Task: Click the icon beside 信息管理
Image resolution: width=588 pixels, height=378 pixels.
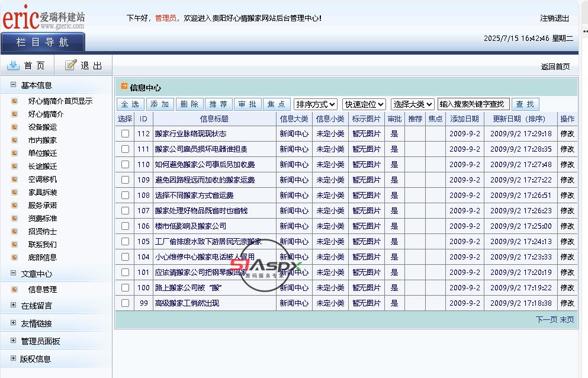Action: pyautogui.click(x=15, y=289)
